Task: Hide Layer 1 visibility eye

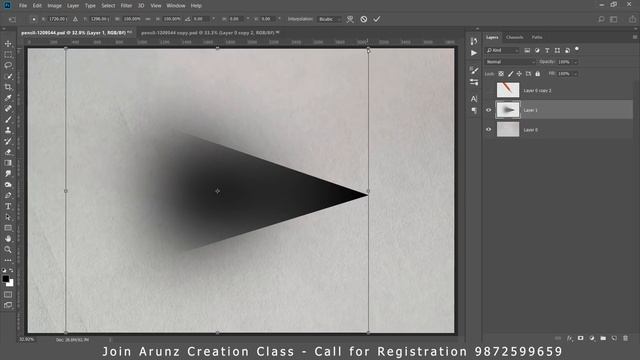Action: coord(489,110)
